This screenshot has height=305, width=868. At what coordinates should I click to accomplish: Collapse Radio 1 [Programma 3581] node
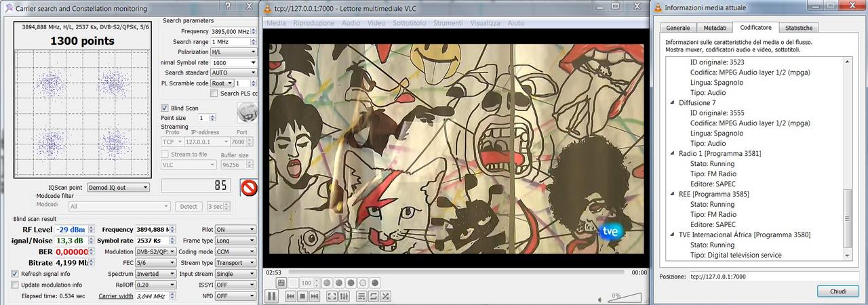[672, 154]
